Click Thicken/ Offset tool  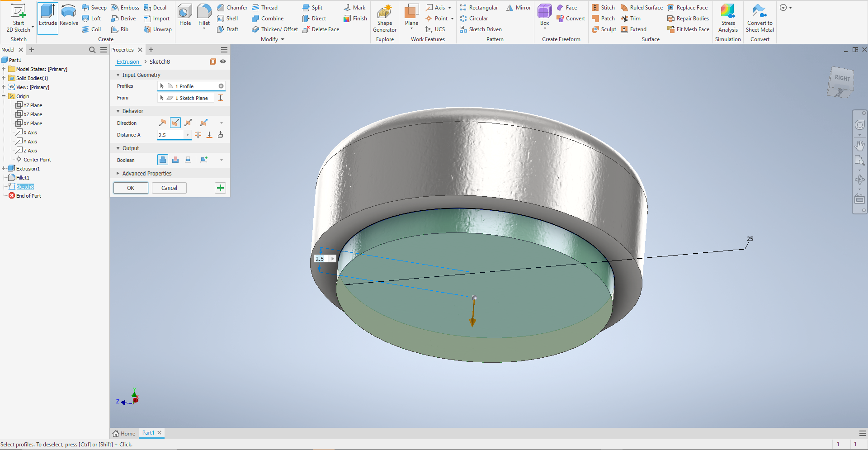point(275,29)
